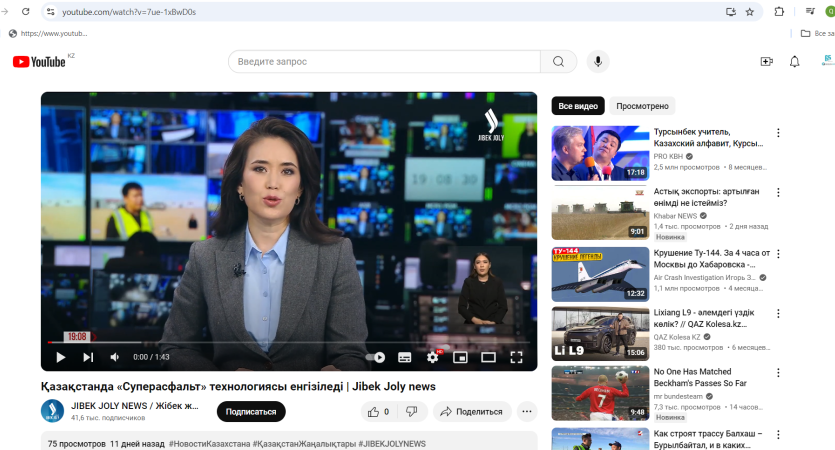
Task: Focus the search field 'Введите запрос'
Action: [384, 62]
